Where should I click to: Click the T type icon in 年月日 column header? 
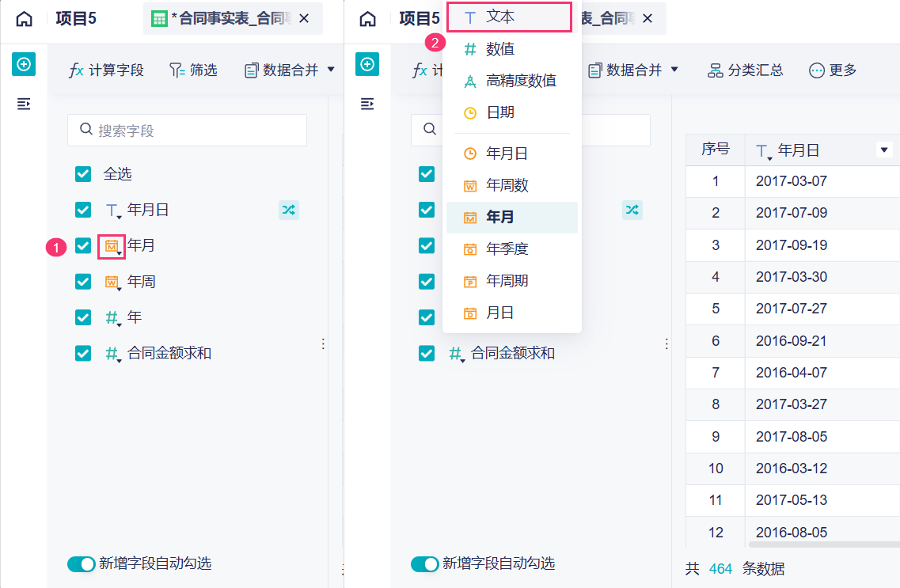[762, 151]
